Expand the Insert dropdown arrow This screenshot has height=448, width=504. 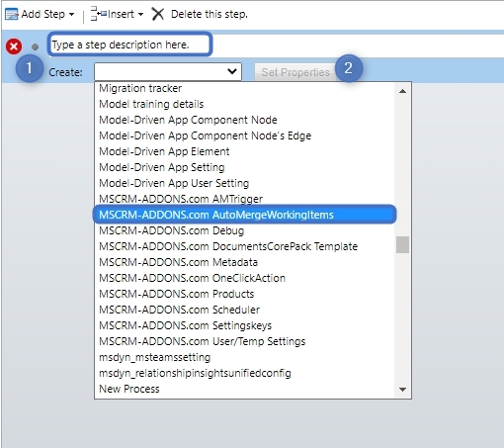coord(140,15)
